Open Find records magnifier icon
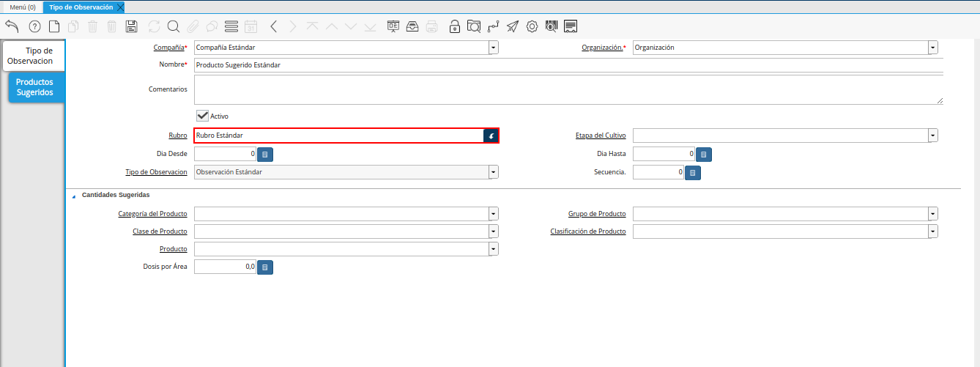 174,26
